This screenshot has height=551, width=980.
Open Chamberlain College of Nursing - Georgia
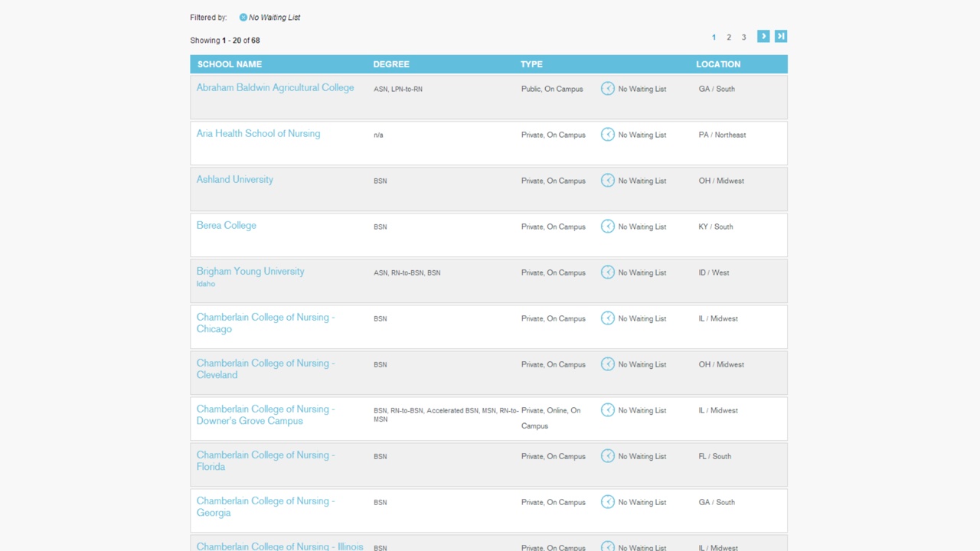(265, 507)
